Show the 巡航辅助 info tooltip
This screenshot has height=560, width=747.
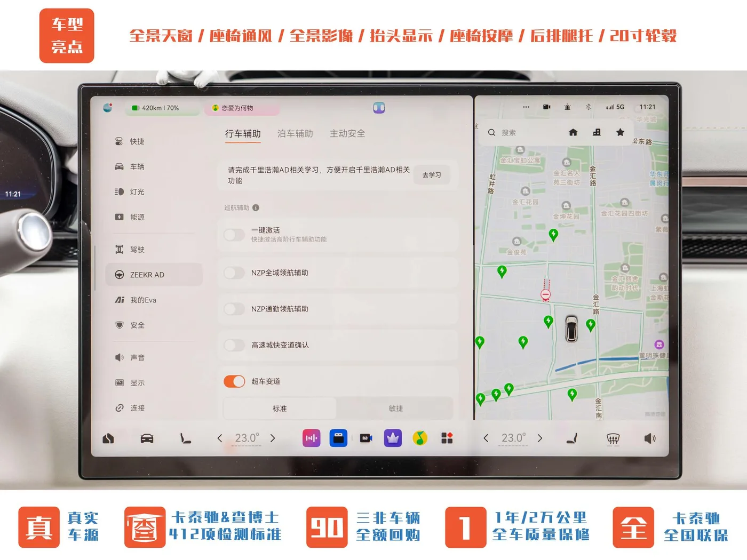(x=256, y=207)
